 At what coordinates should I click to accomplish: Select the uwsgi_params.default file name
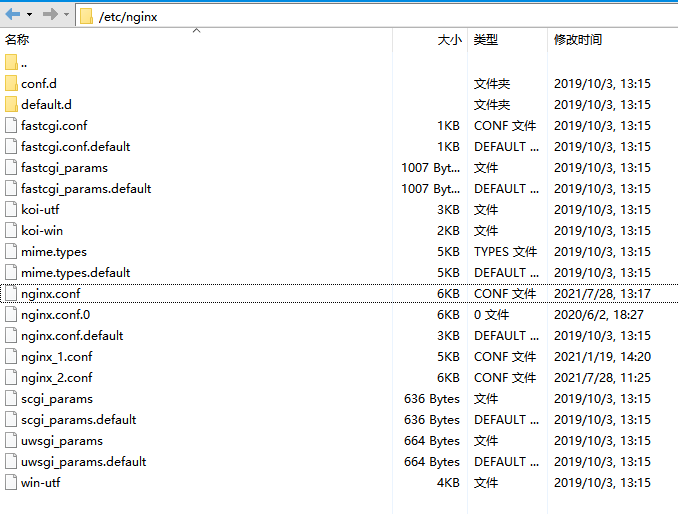(83, 462)
